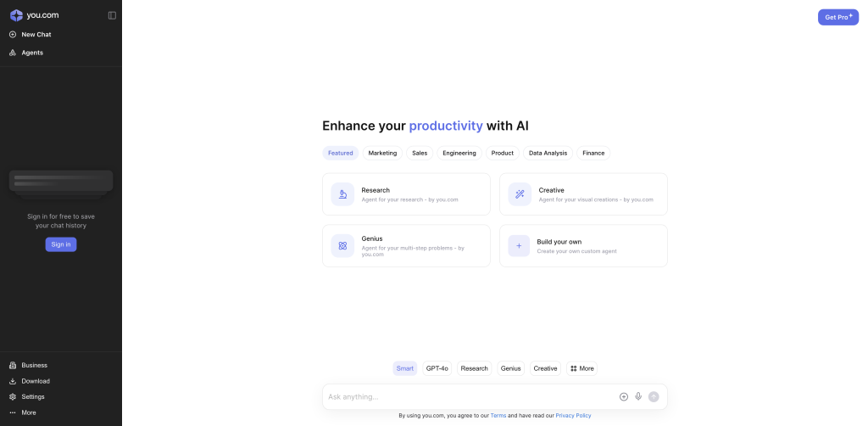Select the Featured category tab
Image resolution: width=868 pixels, height=426 pixels.
click(x=341, y=153)
